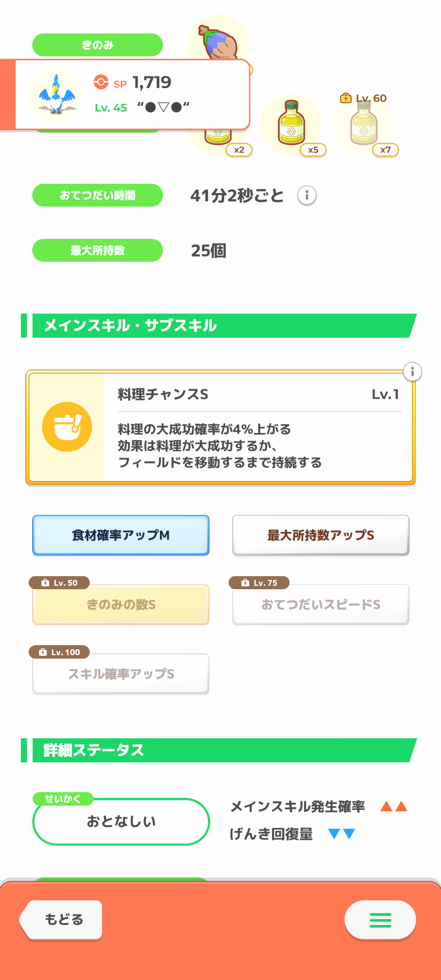Tap the メインスキル・サブスキル section header
Image resolution: width=441 pixels, height=980 pixels.
click(220, 325)
